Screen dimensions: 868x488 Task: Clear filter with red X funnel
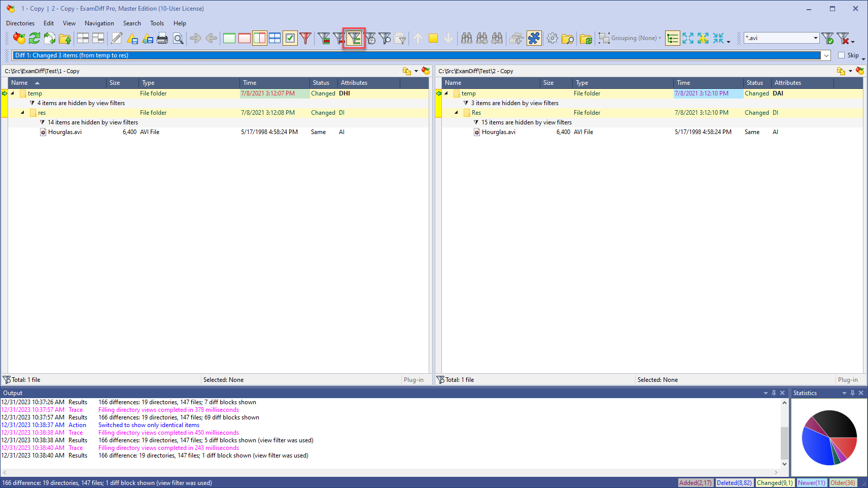[x=843, y=38]
